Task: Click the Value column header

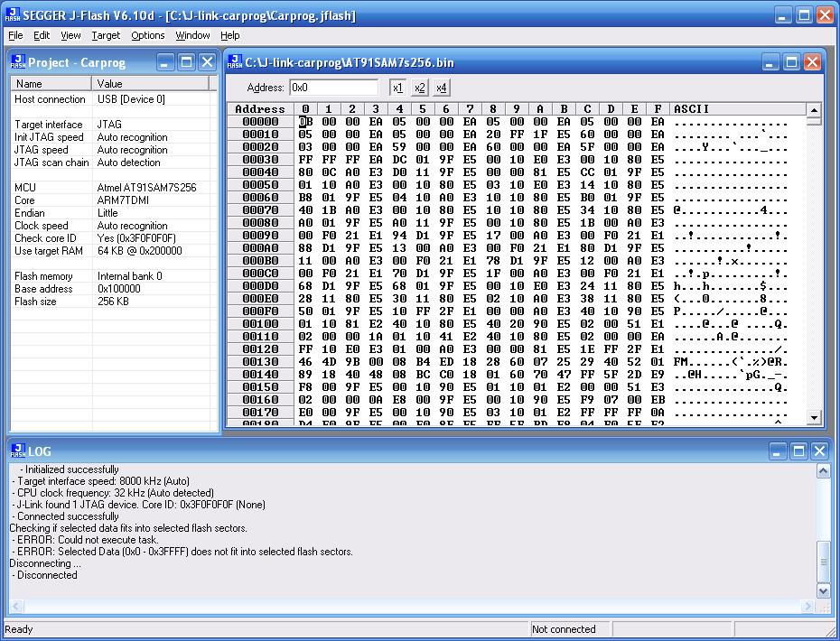Action: (x=150, y=84)
